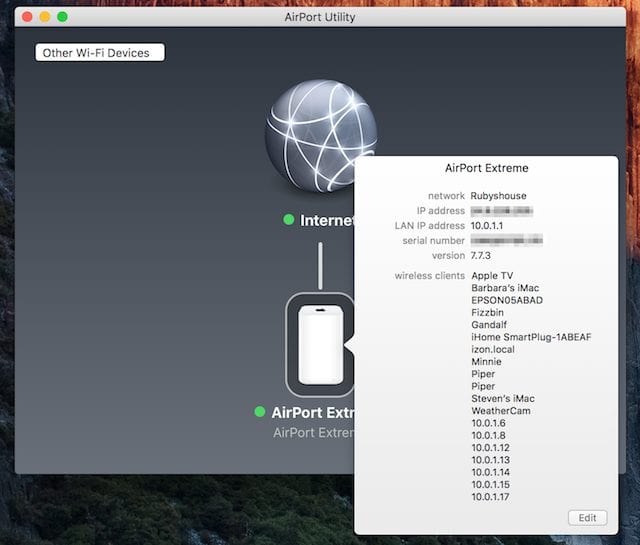Close the AirPort Utility window
Screen dimensions: 640x545
point(24,17)
